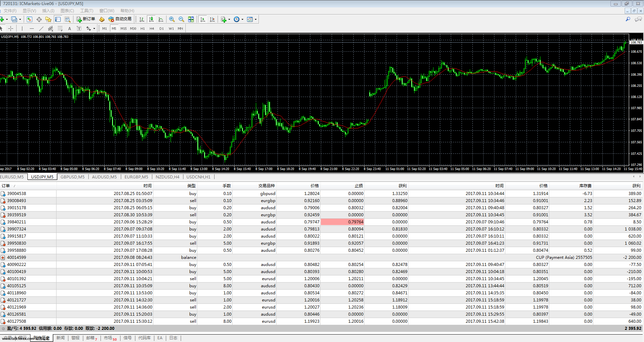The height and width of the screenshot is (342, 644).
Task: Open the 图表(C) menu
Action: coord(67,11)
